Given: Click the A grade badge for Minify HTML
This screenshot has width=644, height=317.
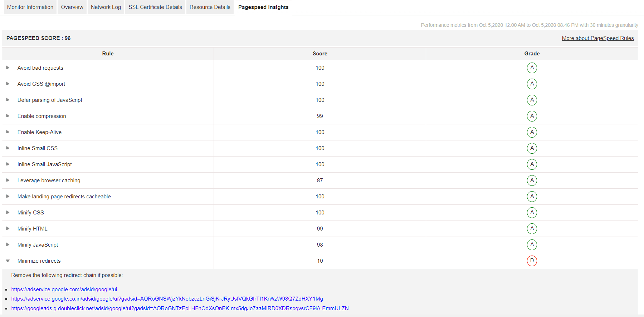Looking at the screenshot, I should point(532,229).
